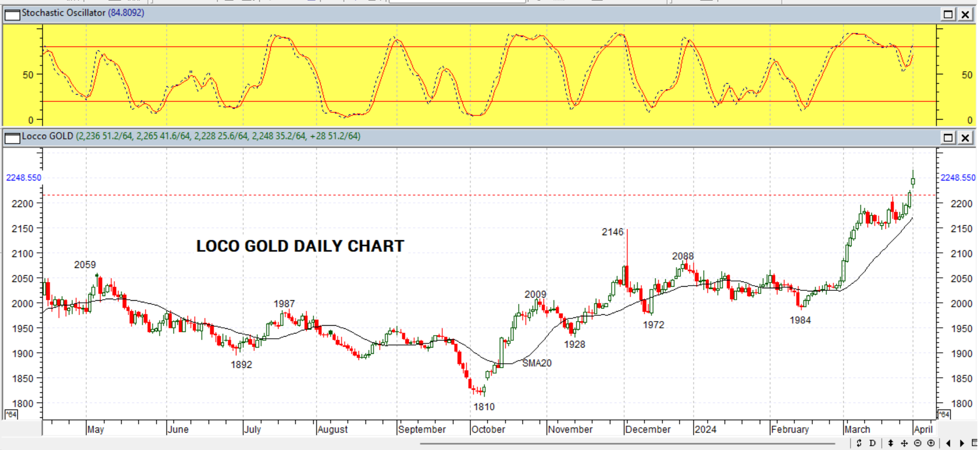This screenshot has width=980, height=450.
Task: Click the horizontal chart scrollbar
Action: 627,444
